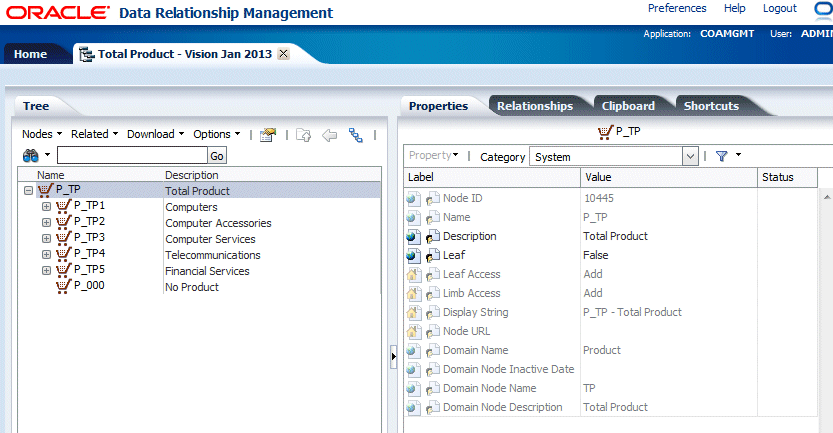Image resolution: width=833 pixels, height=433 pixels.
Task: Expand the P_TP1 Computers node
Action: pos(46,206)
